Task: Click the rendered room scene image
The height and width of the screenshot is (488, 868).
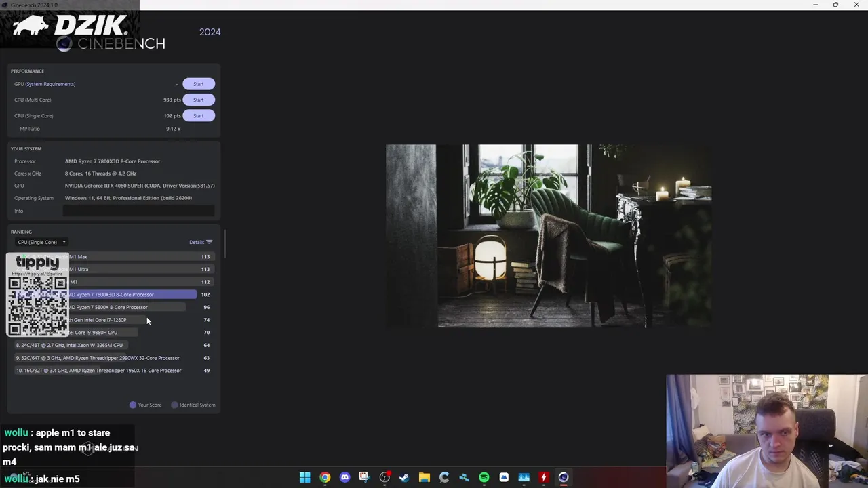Action: tap(549, 236)
